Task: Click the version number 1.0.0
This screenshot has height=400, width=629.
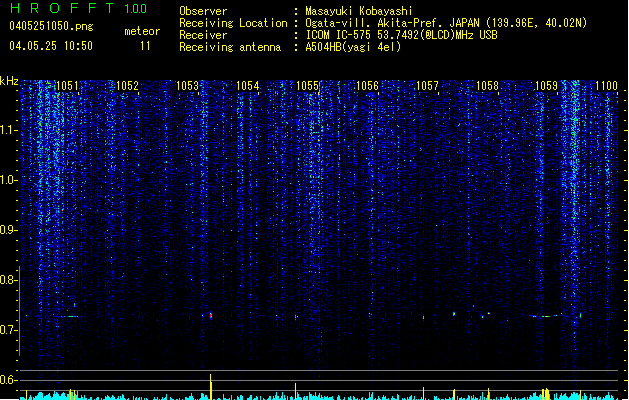Action: [135, 9]
